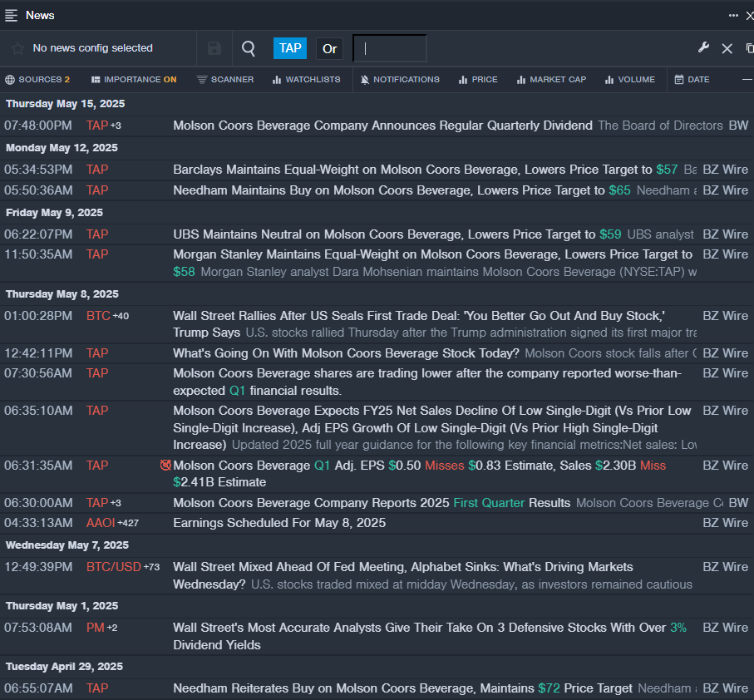Image resolution: width=754 pixels, height=700 pixels.
Task: Click the News panel menu icon
Action: [x=11, y=16]
